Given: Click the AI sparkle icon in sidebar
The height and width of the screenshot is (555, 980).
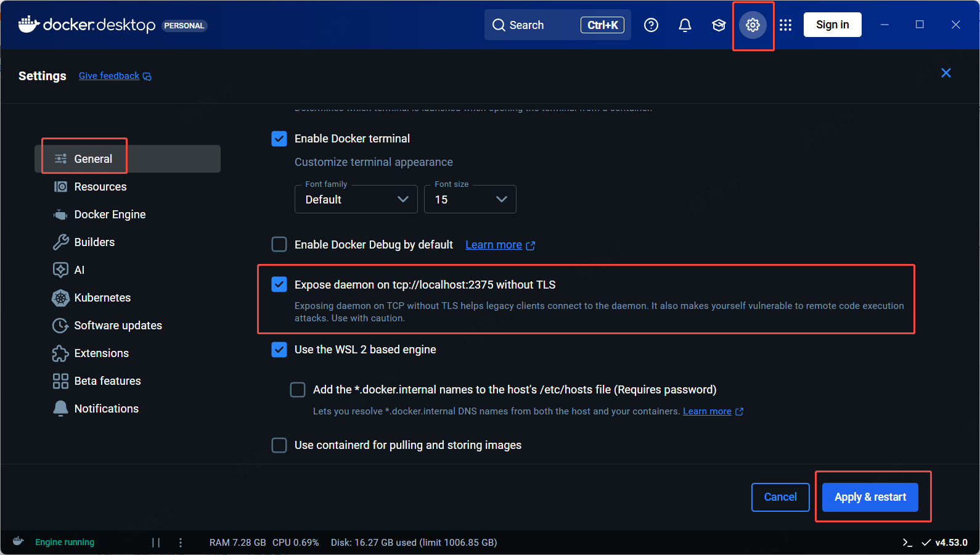Looking at the screenshot, I should [x=60, y=270].
